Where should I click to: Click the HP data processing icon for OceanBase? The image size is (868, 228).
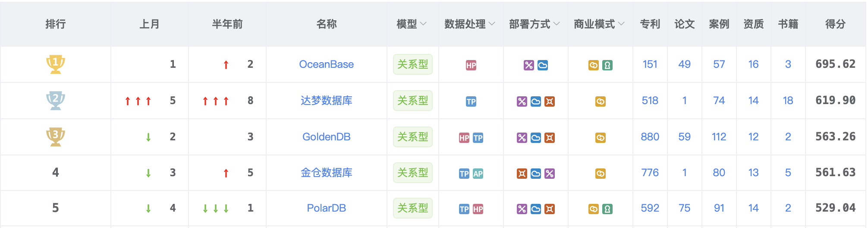coord(471,65)
